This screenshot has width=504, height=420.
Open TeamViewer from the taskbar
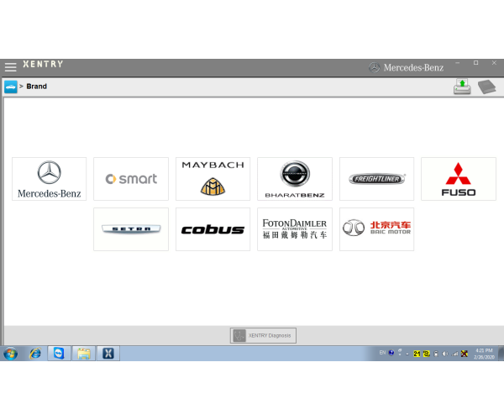pos(59,354)
